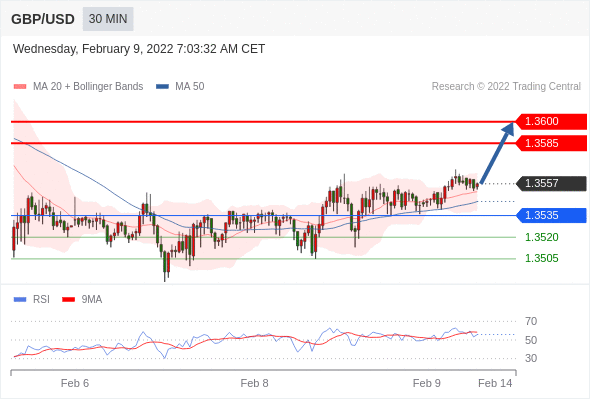
Task: Click the red 9MA legend swatch
Action: click(68, 300)
